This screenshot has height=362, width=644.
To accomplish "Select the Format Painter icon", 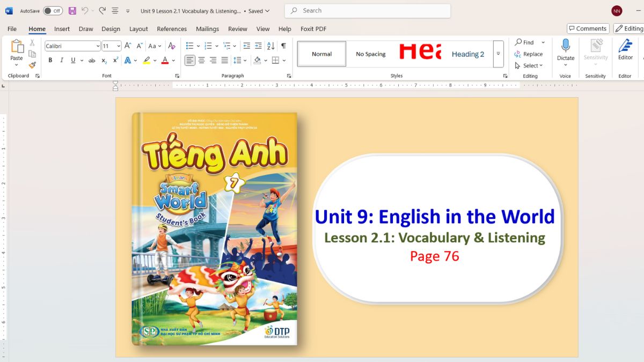I will (32, 65).
